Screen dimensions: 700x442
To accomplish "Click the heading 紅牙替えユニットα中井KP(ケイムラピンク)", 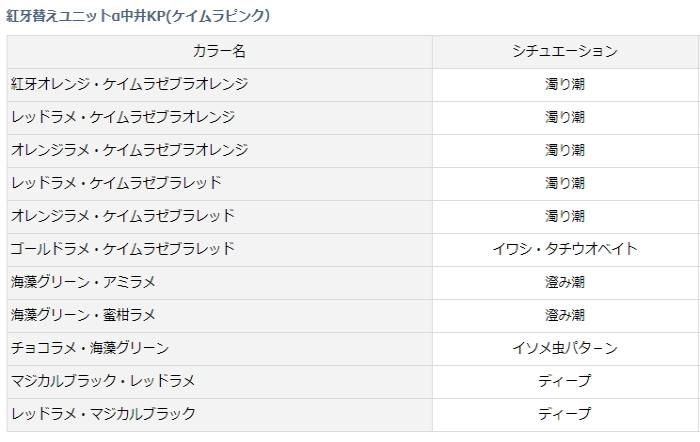I will 138,16.
